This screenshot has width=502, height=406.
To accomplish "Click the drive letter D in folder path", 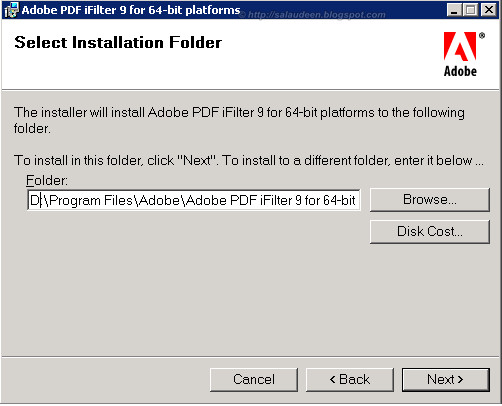I will click(x=34, y=200).
